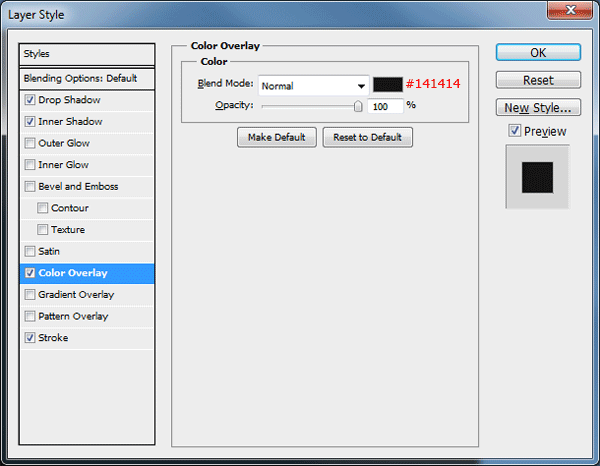This screenshot has width=600, height=466.
Task: Select the Inner Shadow style label
Action: (x=70, y=122)
